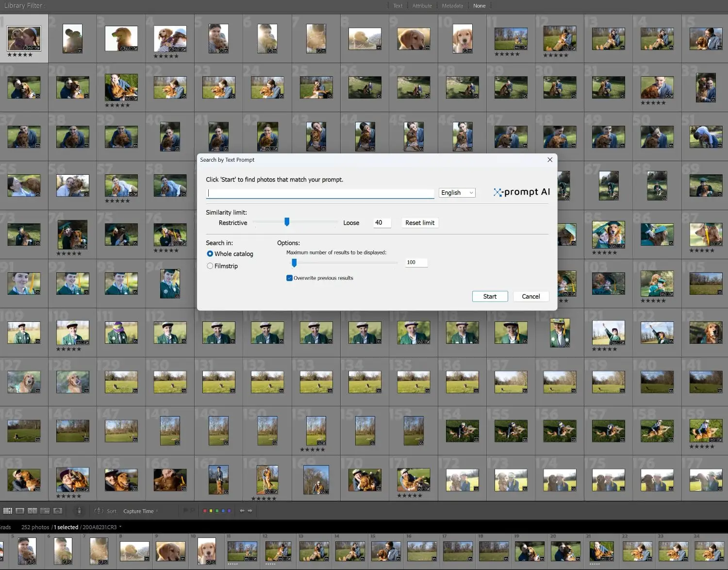
Task: Select the Whole catalog radio button
Action: pos(210,254)
